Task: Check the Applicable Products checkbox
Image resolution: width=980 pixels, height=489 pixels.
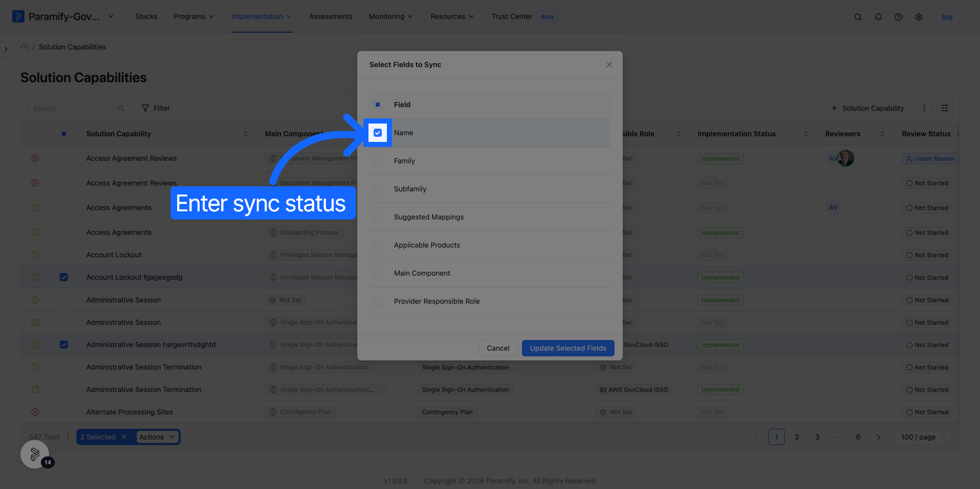Action: click(x=378, y=245)
